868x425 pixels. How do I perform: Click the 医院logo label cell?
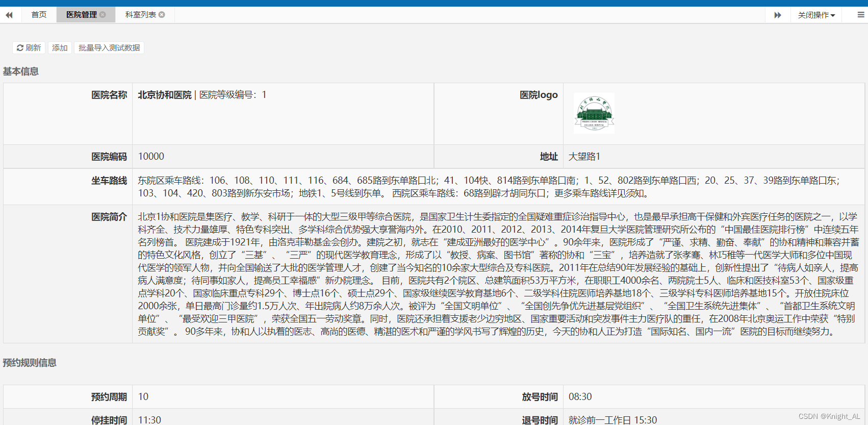tap(499, 114)
